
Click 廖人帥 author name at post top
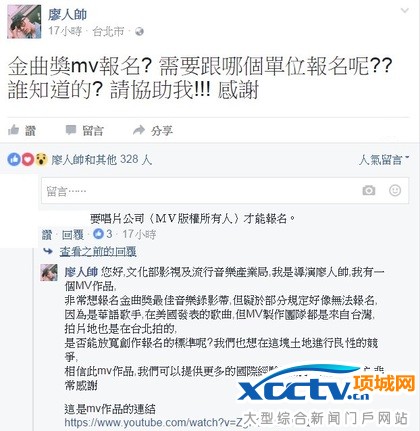coord(67,14)
